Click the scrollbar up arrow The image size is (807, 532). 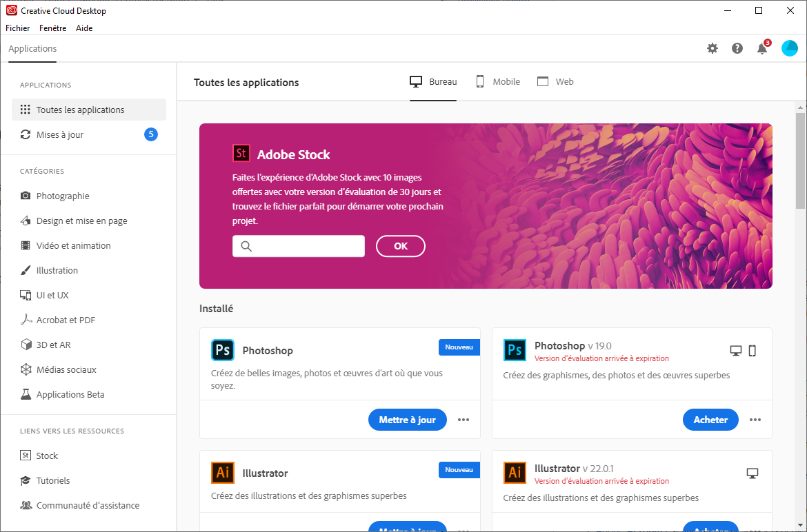(800, 108)
